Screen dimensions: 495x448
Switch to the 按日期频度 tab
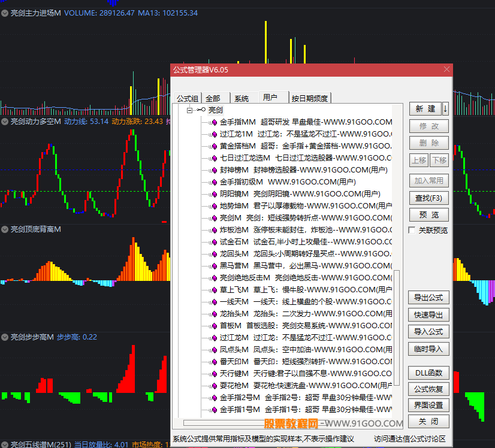pos(309,98)
